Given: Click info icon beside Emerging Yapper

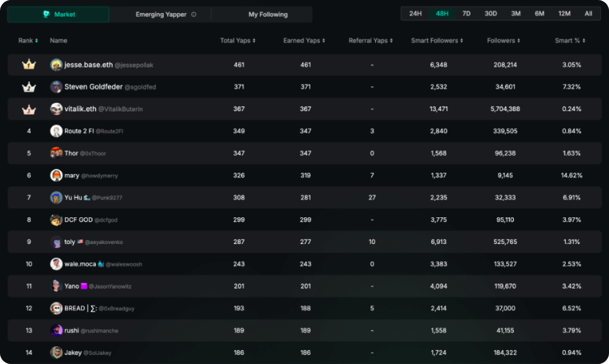Looking at the screenshot, I should (194, 14).
